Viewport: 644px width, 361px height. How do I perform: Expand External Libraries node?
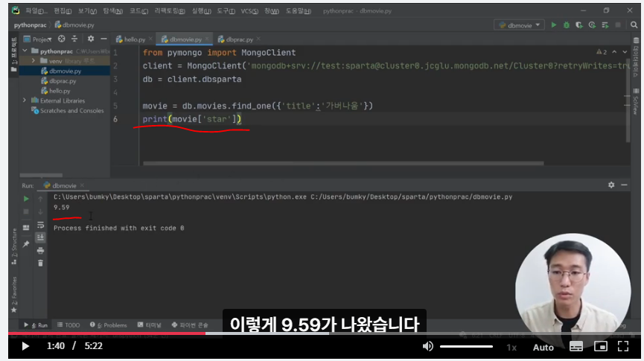pyautogui.click(x=25, y=100)
